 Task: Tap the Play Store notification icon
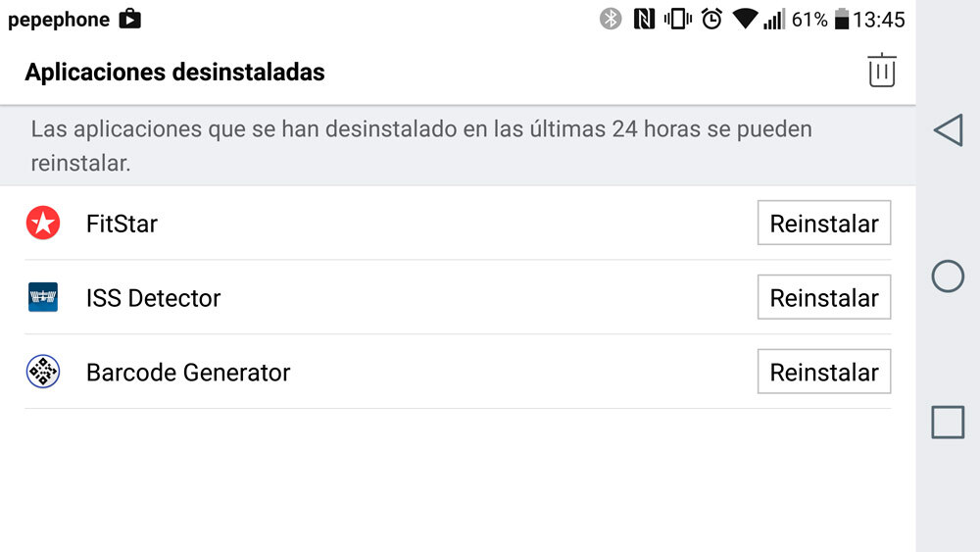pos(129,19)
